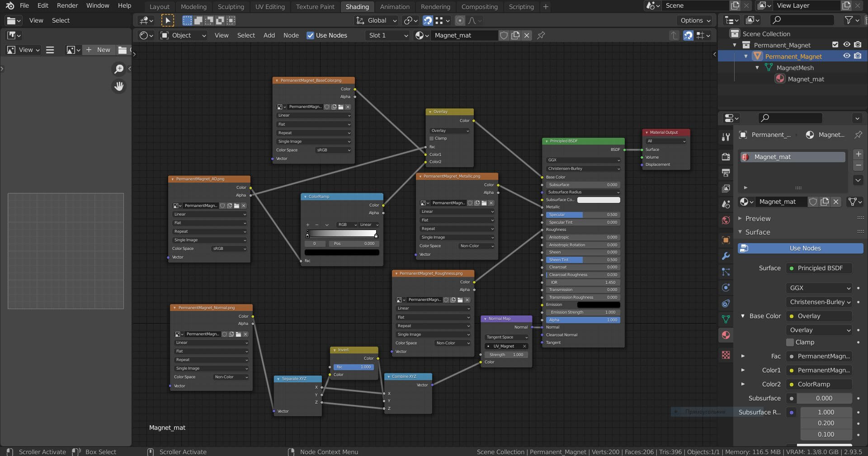Enable the Clamp checkbox in properties panel
Image resolution: width=868 pixels, height=456 pixels.
(x=790, y=342)
